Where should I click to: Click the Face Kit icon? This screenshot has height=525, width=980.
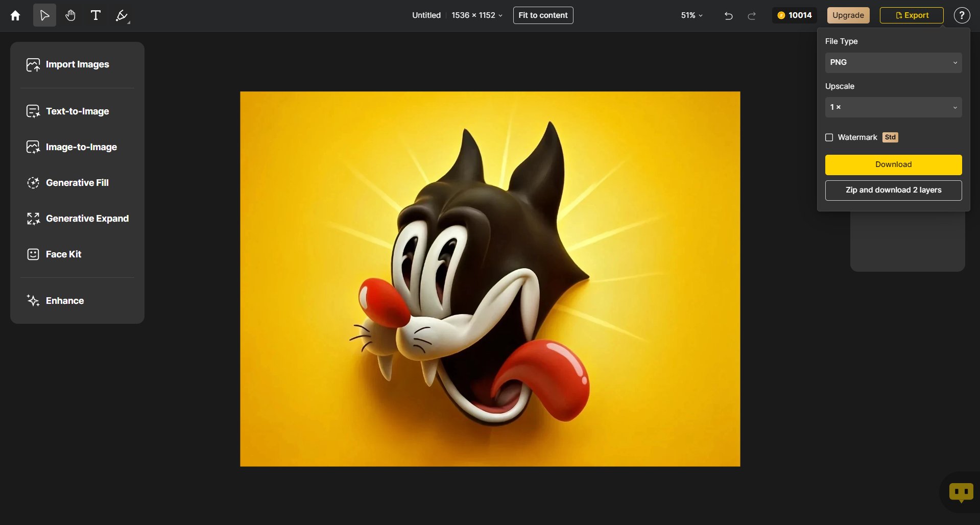[33, 254]
